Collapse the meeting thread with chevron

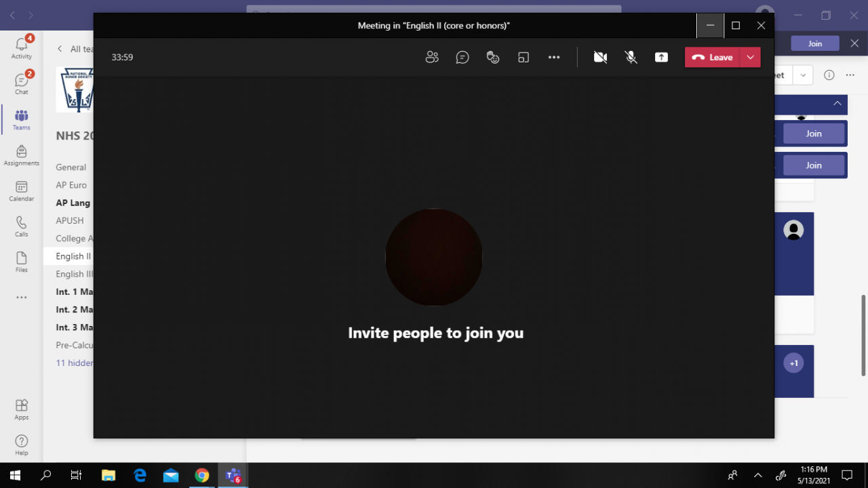click(837, 104)
